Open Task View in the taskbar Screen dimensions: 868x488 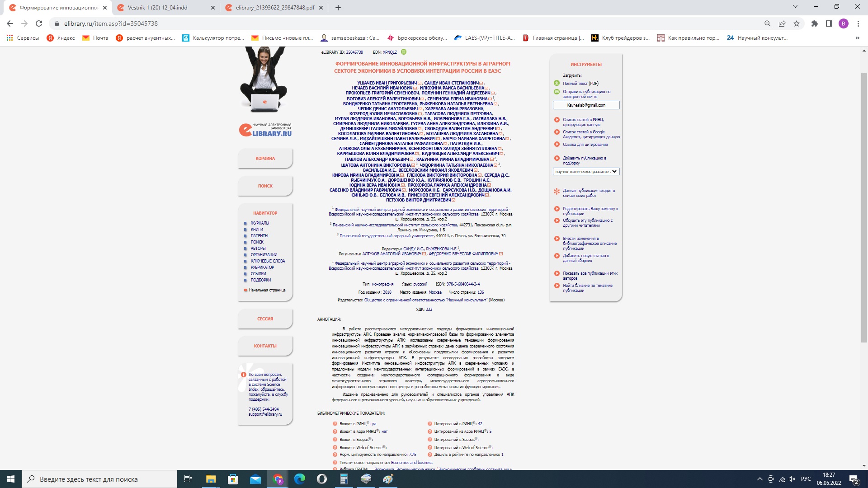pyautogui.click(x=188, y=479)
